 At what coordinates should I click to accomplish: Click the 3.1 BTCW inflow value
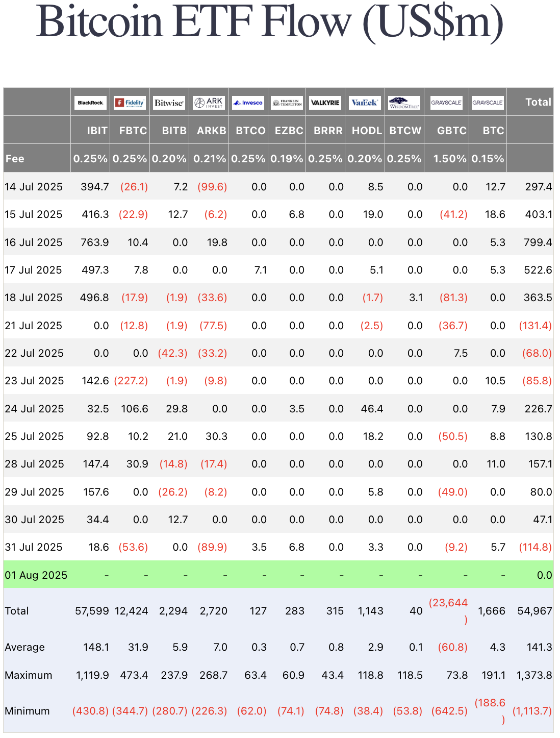(416, 298)
